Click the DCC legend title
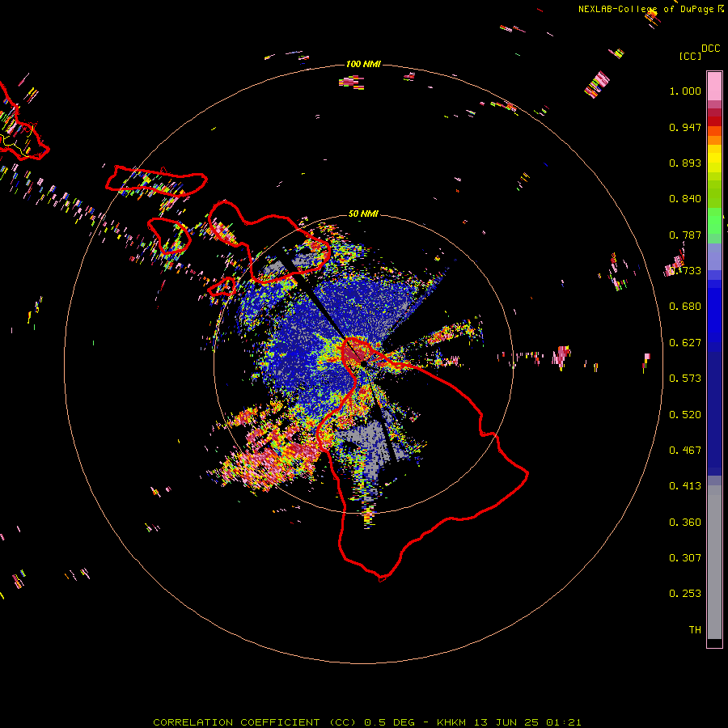 point(710,49)
